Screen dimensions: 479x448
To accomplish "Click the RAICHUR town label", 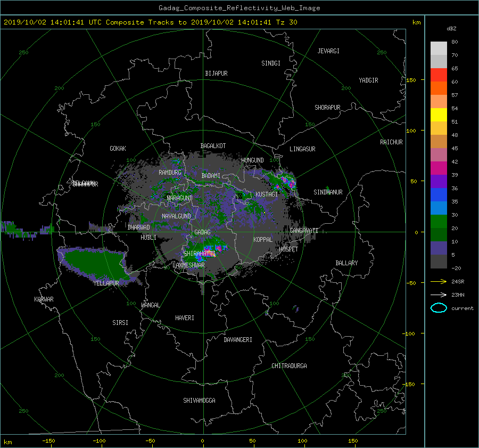I will click(391, 142).
